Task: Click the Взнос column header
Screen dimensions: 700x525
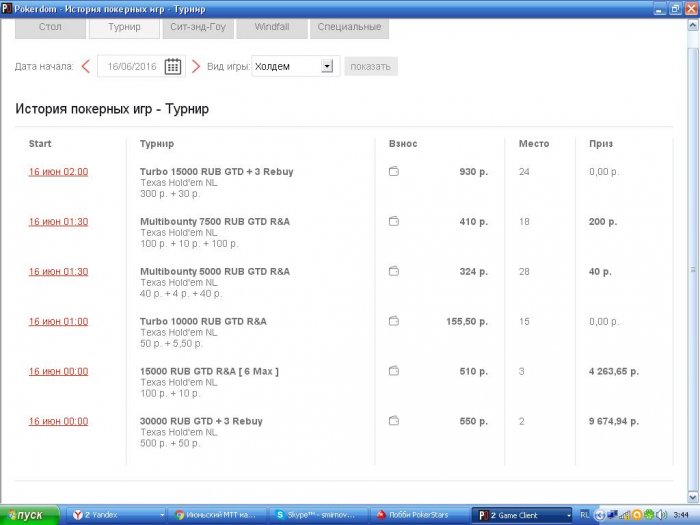Action: pyautogui.click(x=403, y=143)
